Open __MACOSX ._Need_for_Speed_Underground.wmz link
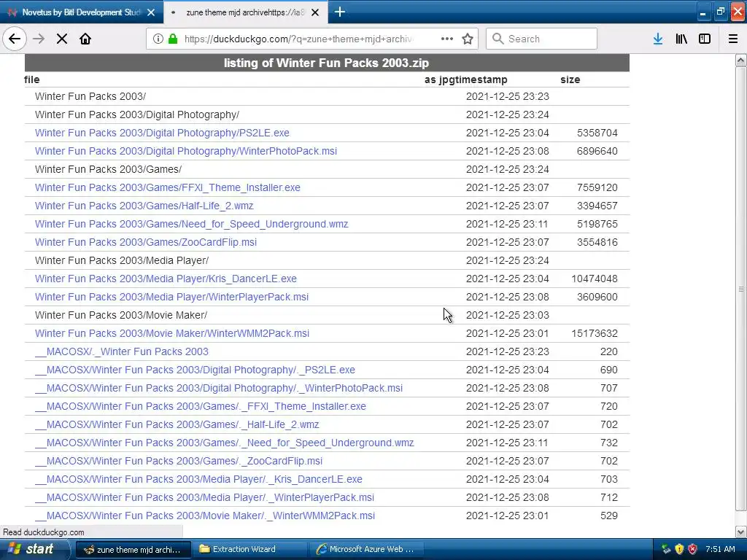 [x=225, y=443]
